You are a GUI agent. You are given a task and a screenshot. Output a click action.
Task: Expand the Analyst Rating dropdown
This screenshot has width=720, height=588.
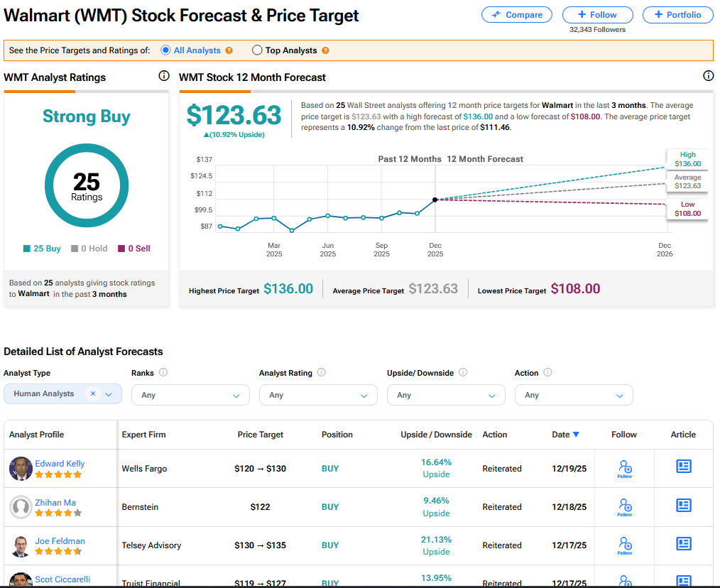(318, 395)
